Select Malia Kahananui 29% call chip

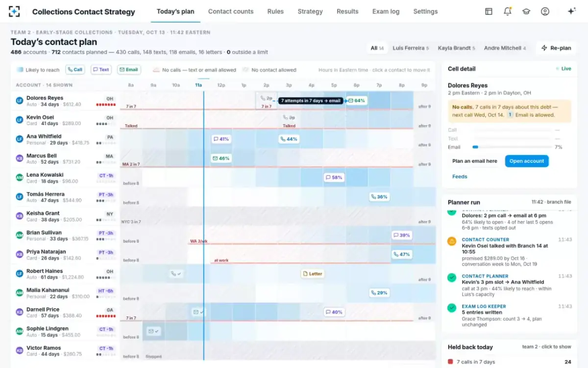tap(379, 293)
